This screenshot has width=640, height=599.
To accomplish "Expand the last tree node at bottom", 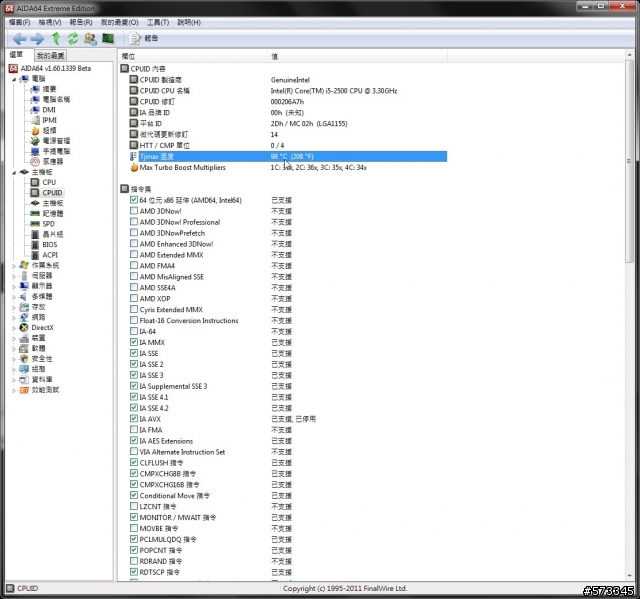I will coord(14,390).
